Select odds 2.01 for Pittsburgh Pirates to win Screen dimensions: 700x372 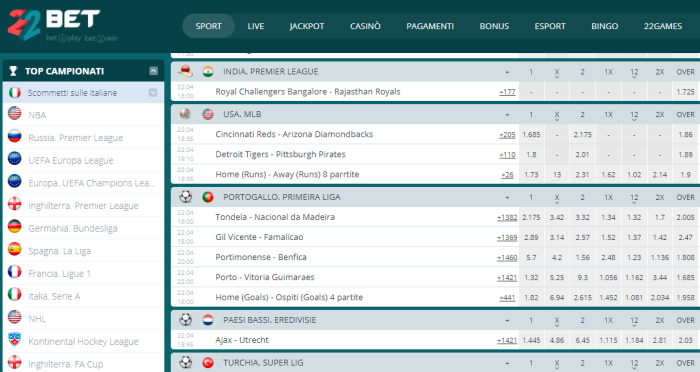click(583, 155)
